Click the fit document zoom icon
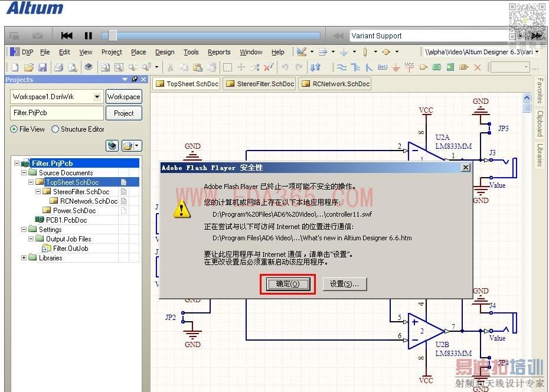 [x=105, y=67]
